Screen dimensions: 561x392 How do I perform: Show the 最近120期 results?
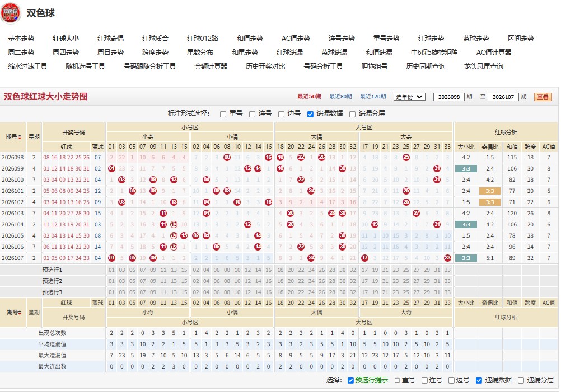click(373, 97)
